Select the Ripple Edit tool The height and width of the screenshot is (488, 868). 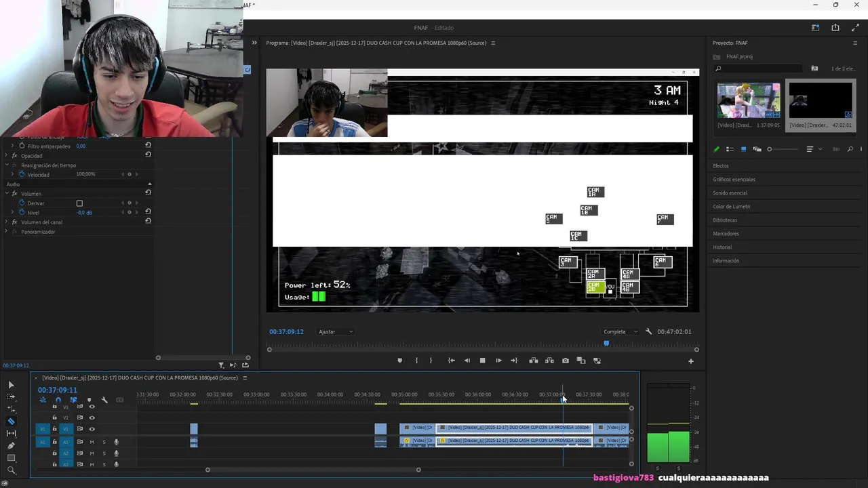11,409
